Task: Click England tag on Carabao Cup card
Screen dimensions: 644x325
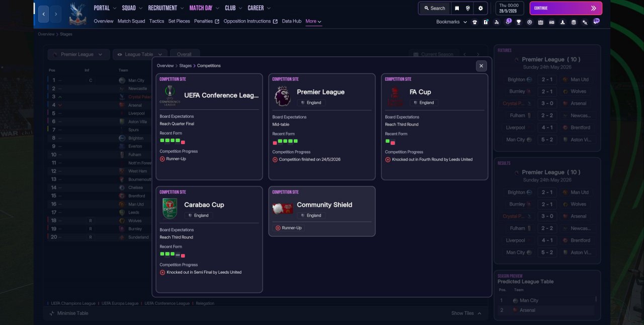Action: (198, 215)
